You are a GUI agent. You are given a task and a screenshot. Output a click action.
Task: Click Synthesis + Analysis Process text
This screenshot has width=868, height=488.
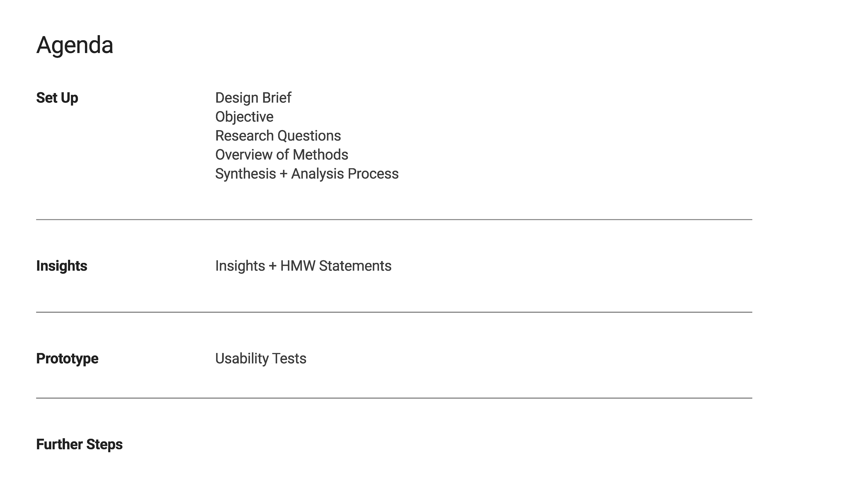pyautogui.click(x=307, y=174)
